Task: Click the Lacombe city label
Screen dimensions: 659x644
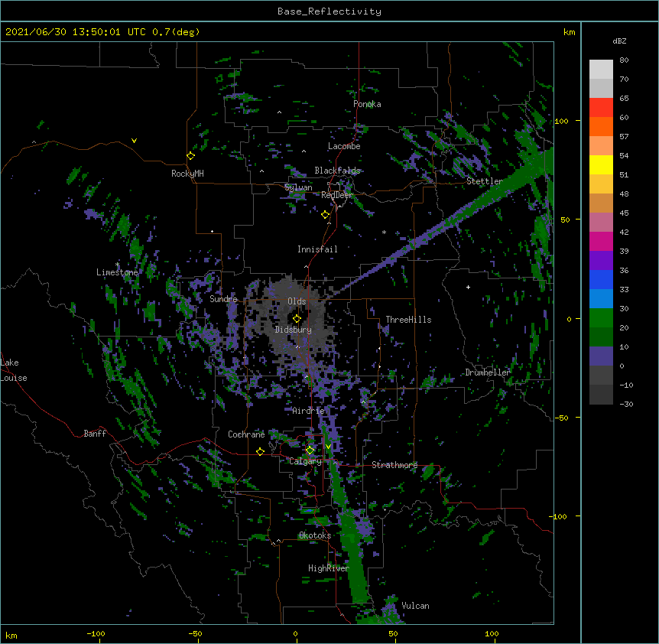Action: (344, 146)
